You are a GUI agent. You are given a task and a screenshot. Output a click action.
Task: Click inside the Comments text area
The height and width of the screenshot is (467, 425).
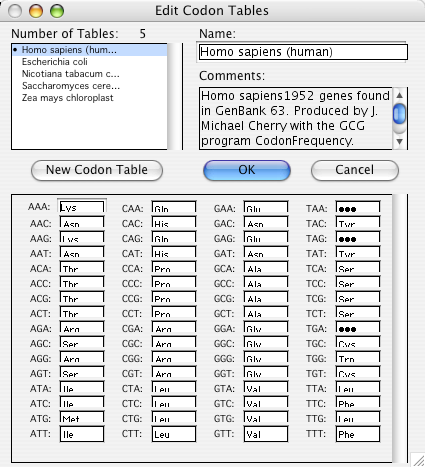[296, 118]
